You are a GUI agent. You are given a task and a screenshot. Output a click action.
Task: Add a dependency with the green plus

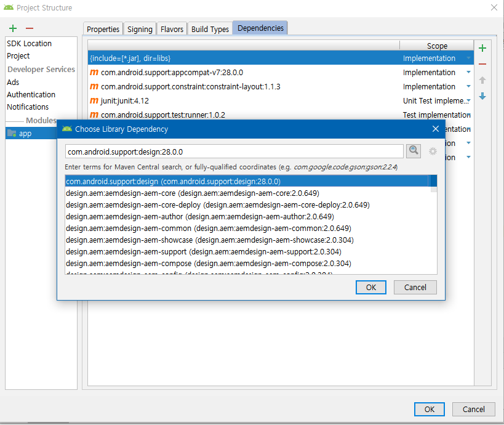(482, 48)
